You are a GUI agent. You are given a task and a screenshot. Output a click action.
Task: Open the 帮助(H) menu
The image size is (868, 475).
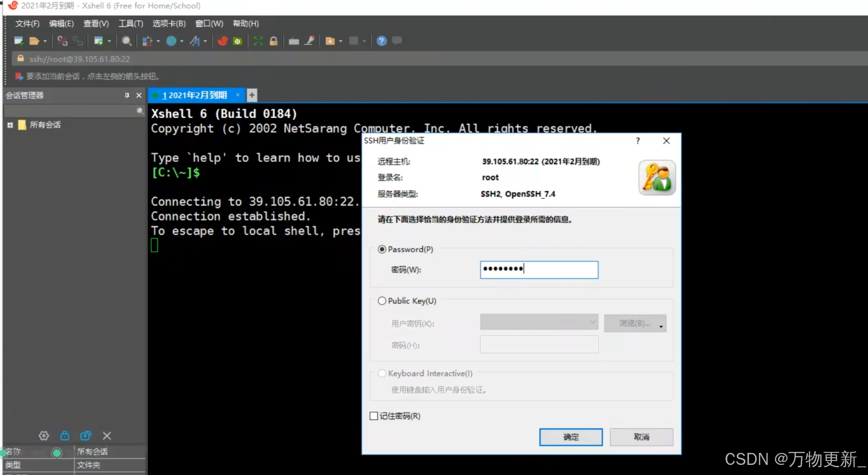tap(246, 24)
